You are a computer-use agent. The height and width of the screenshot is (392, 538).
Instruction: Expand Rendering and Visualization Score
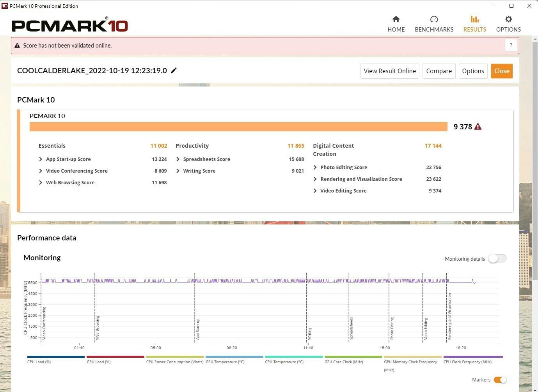click(315, 179)
